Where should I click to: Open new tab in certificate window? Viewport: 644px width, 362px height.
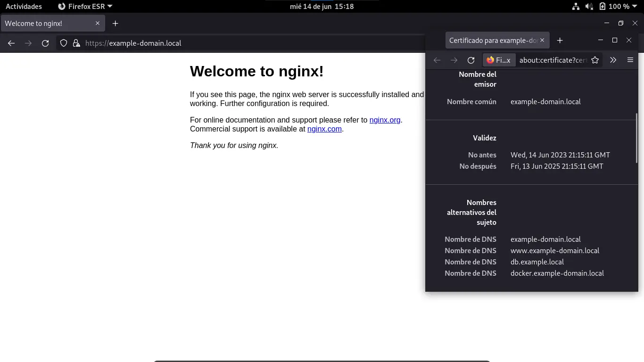(560, 41)
